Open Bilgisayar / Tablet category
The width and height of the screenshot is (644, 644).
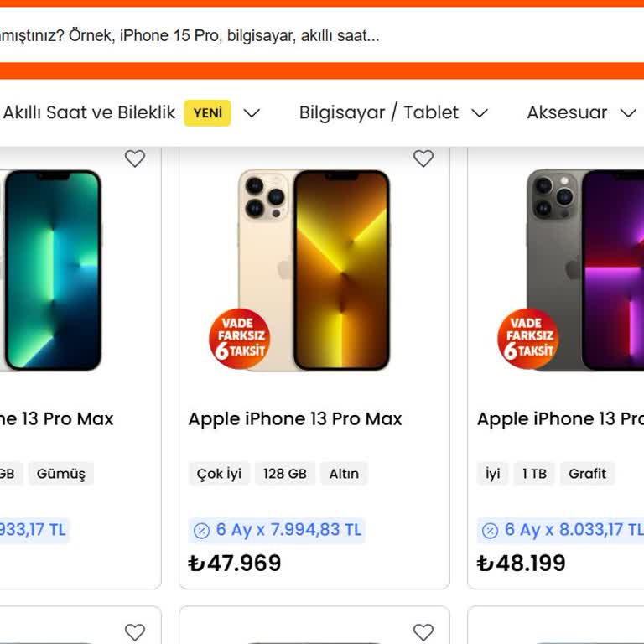[x=379, y=112]
